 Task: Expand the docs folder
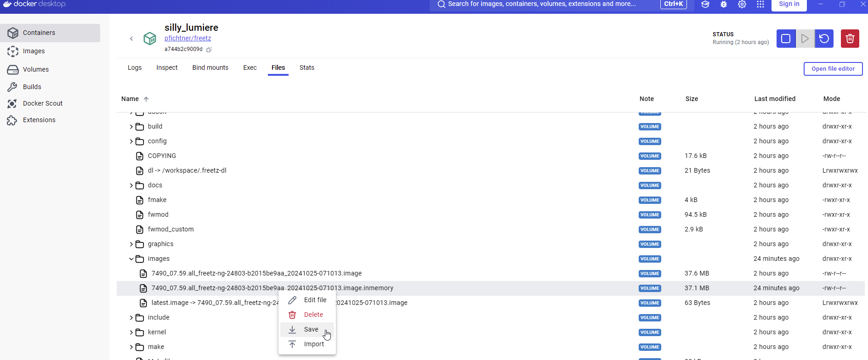coord(131,186)
